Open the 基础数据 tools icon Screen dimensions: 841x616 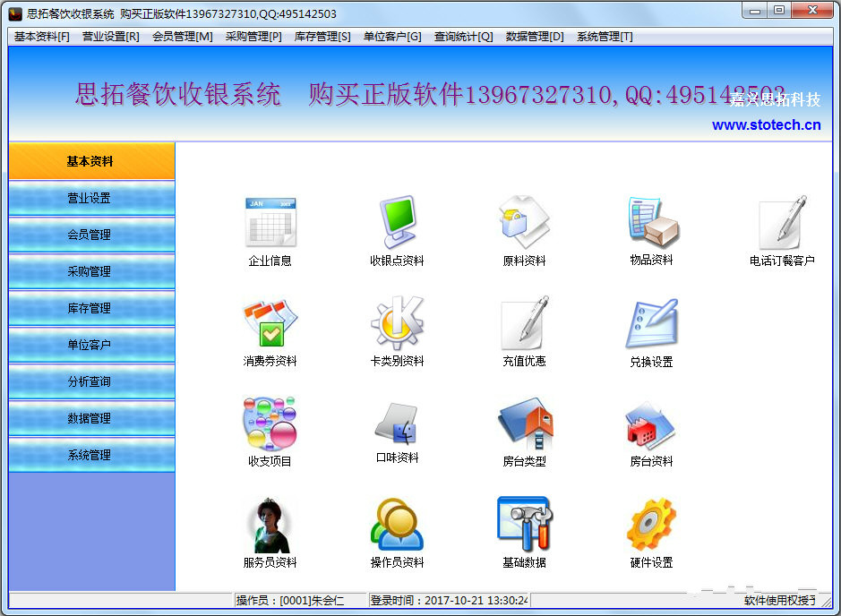pyautogui.click(x=525, y=524)
